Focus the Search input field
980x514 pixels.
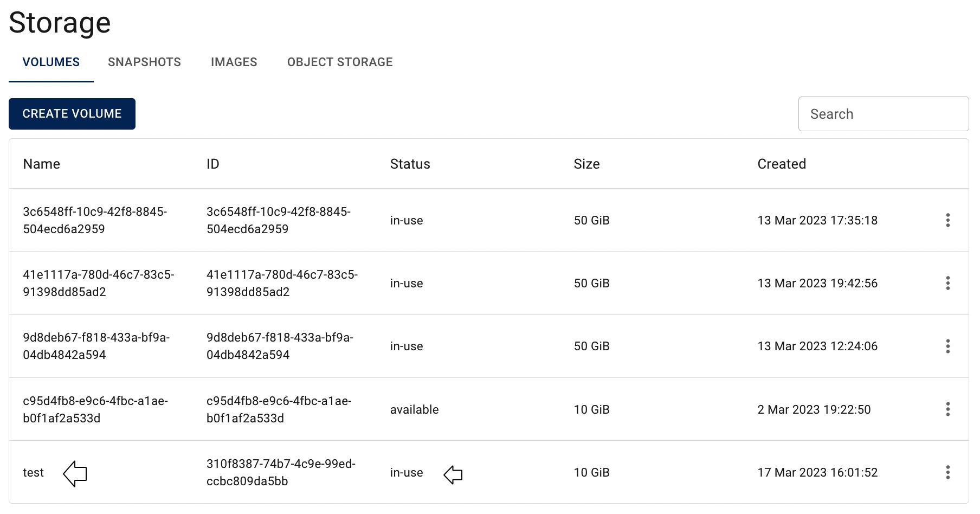884,114
